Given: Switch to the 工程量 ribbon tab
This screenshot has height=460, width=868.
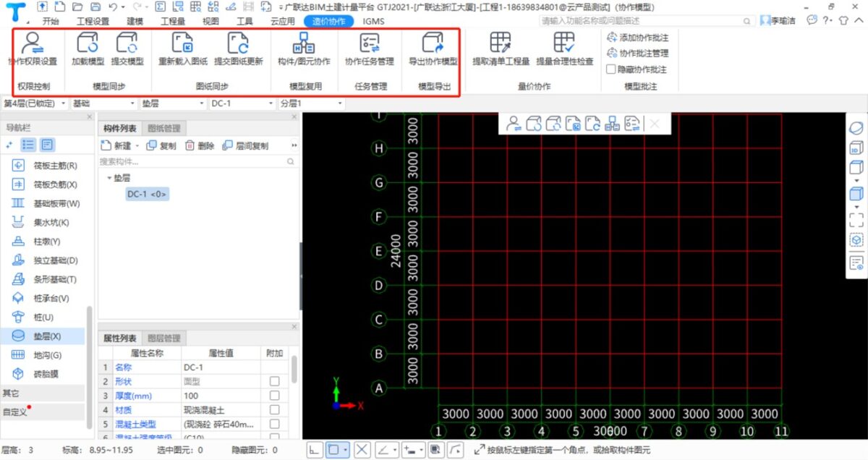Looking at the screenshot, I should point(172,21).
